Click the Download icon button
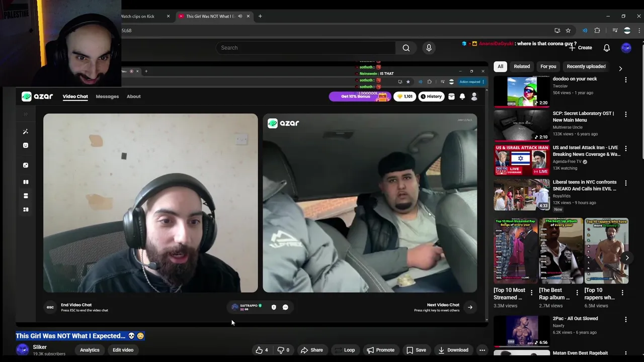The width and height of the screenshot is (644, 362). pos(453,350)
